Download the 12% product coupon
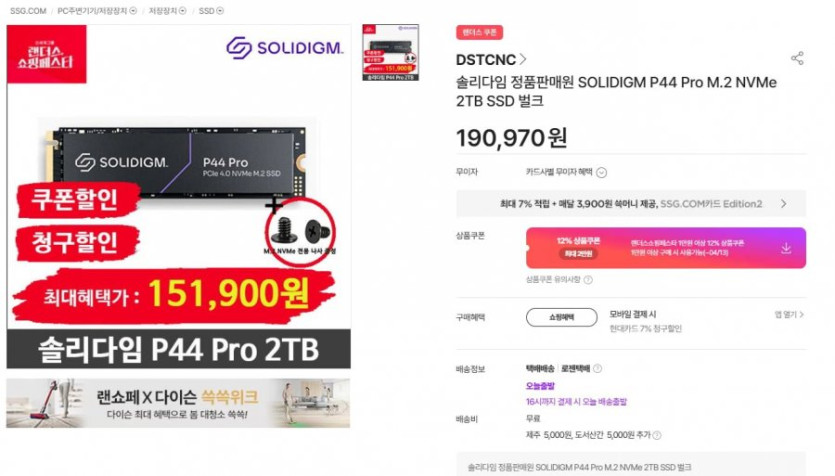This screenshot has height=476, width=835. click(785, 248)
